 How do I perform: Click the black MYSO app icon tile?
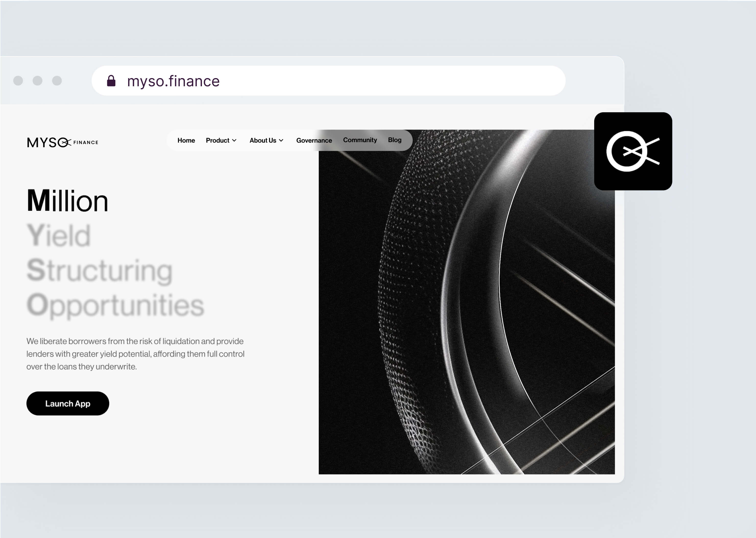click(633, 151)
